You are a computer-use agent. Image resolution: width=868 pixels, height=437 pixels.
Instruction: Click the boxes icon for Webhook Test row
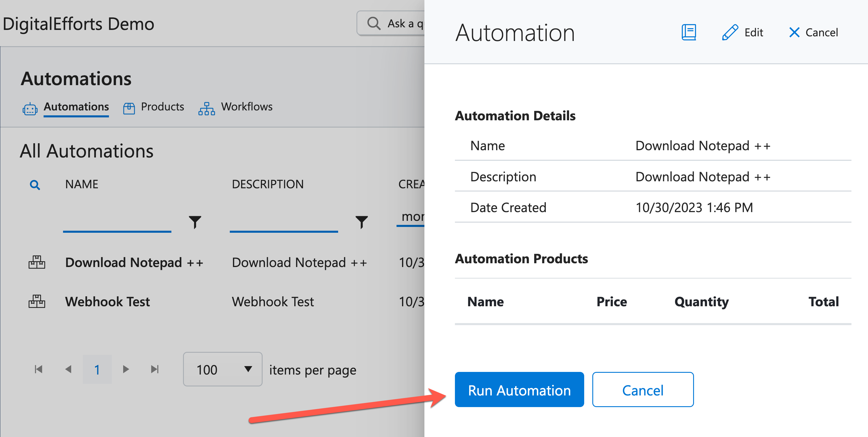(x=37, y=301)
